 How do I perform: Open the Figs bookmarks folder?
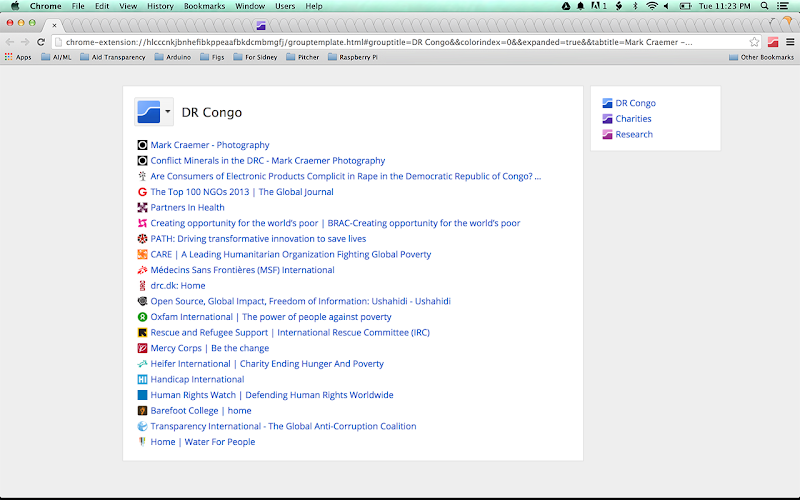coord(212,57)
